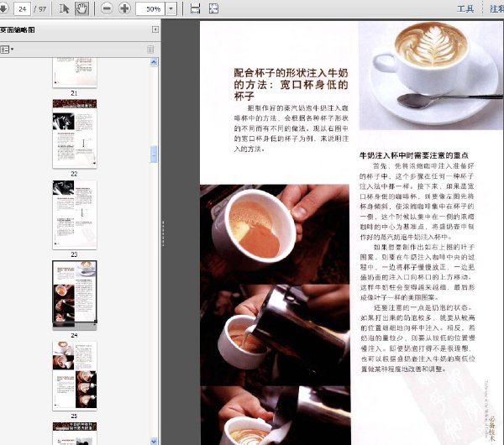Click the subheading 牛奶注入杯中时需要注意的重点

point(413,155)
